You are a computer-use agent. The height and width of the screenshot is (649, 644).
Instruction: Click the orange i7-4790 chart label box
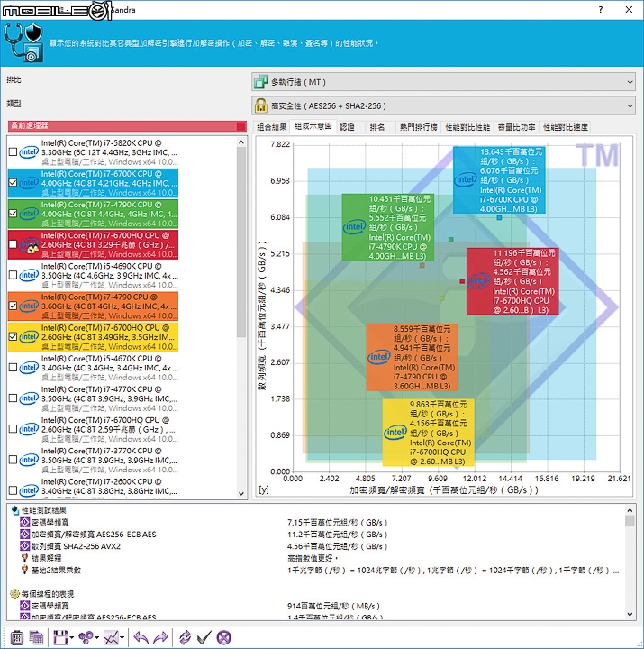412,357
